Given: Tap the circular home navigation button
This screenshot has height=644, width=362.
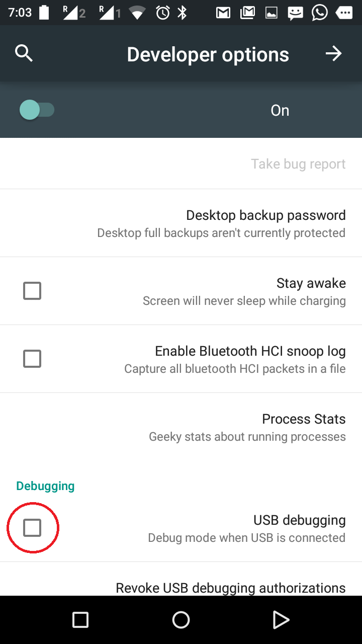Looking at the screenshot, I should click(181, 620).
